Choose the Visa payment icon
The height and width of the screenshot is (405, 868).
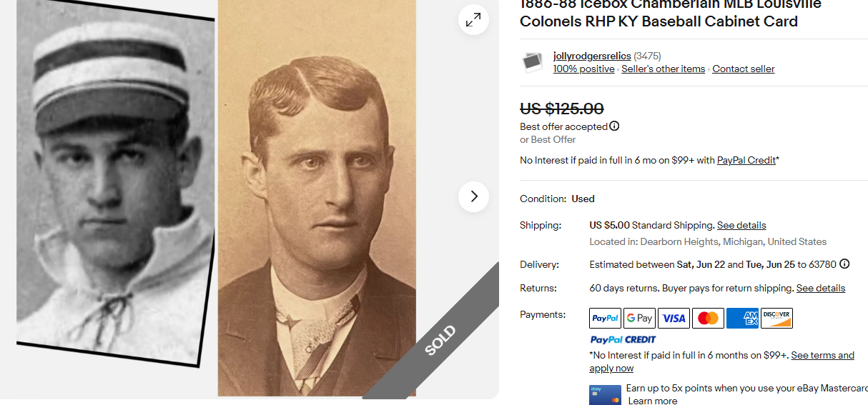coord(674,318)
